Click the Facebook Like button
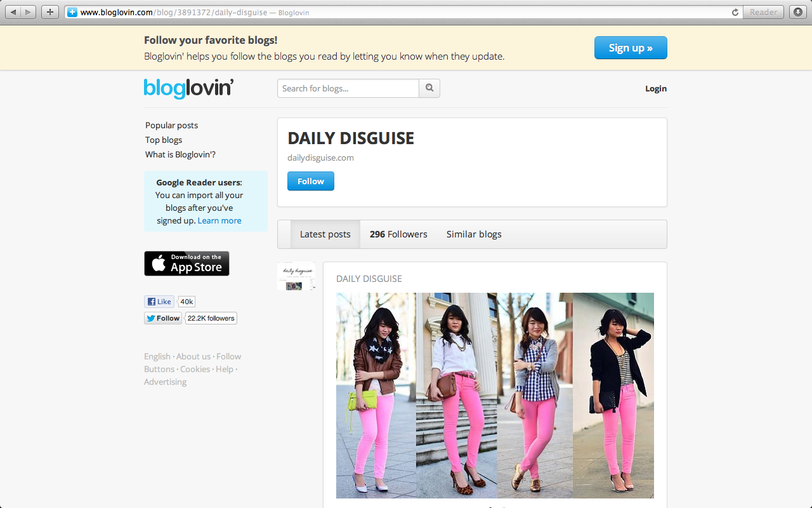This screenshot has width=812, height=508. click(x=159, y=302)
